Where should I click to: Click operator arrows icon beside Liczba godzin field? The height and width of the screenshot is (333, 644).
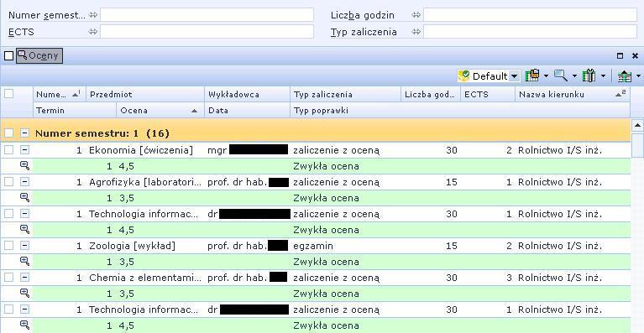coord(416,15)
